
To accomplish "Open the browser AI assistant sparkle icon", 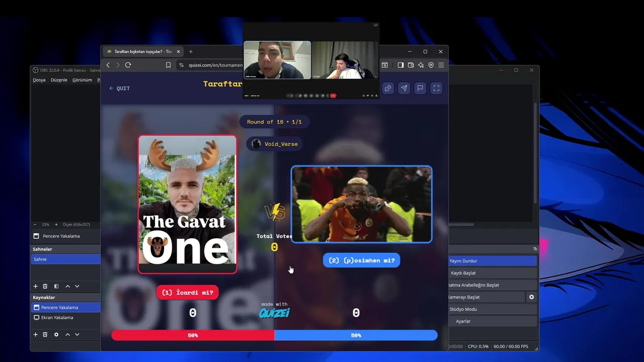I will [421, 65].
